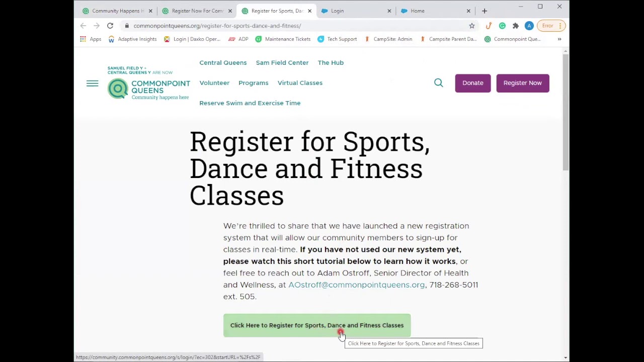Image resolution: width=644 pixels, height=362 pixels.
Task: Bookmark this page with the star icon
Action: point(472,26)
